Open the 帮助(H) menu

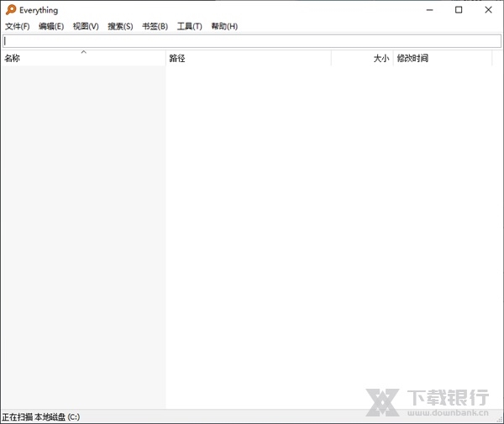[224, 26]
